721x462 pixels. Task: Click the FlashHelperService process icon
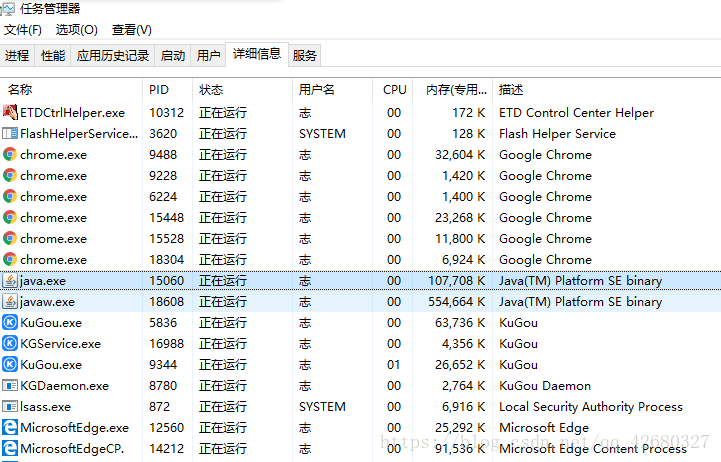point(10,133)
